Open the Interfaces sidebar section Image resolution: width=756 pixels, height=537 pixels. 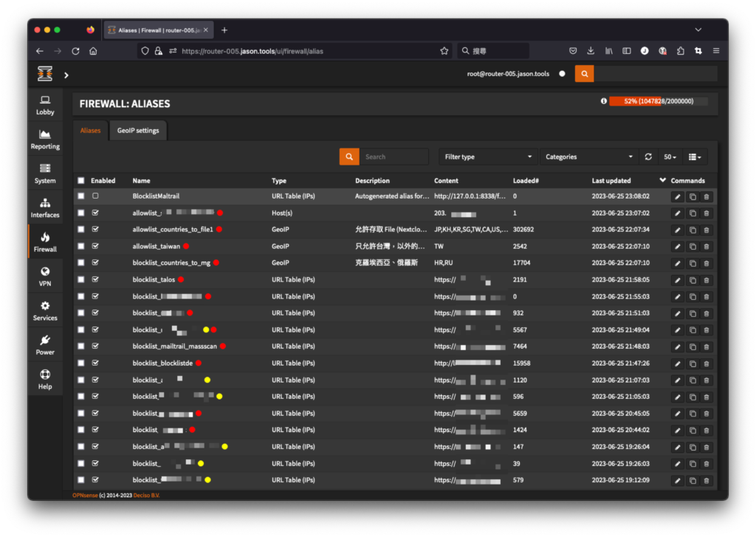[x=45, y=208]
